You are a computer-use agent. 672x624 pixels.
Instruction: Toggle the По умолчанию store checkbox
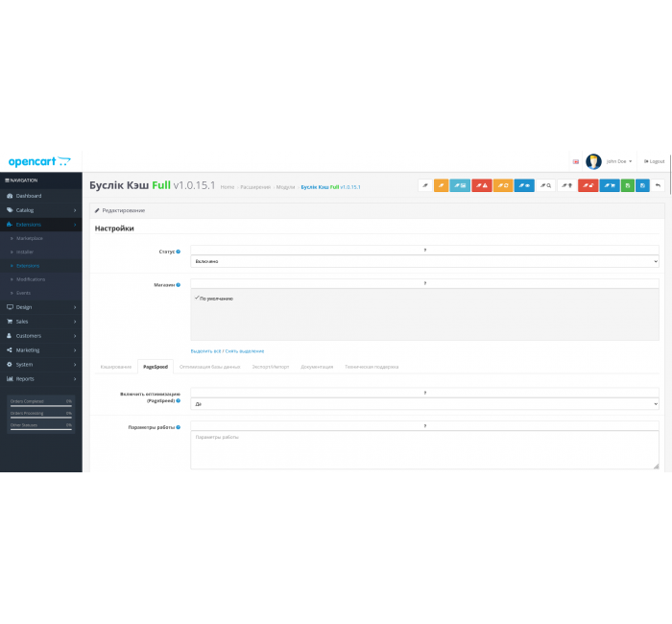tap(197, 298)
